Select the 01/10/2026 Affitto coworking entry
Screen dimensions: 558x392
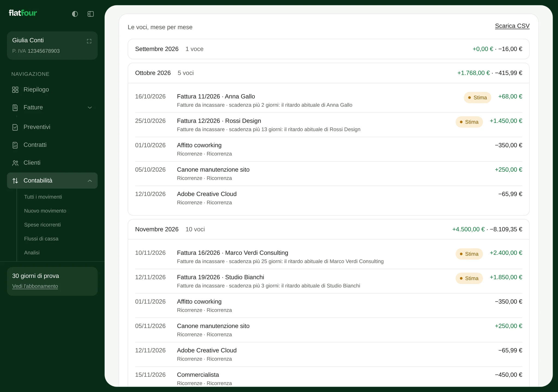(x=329, y=149)
